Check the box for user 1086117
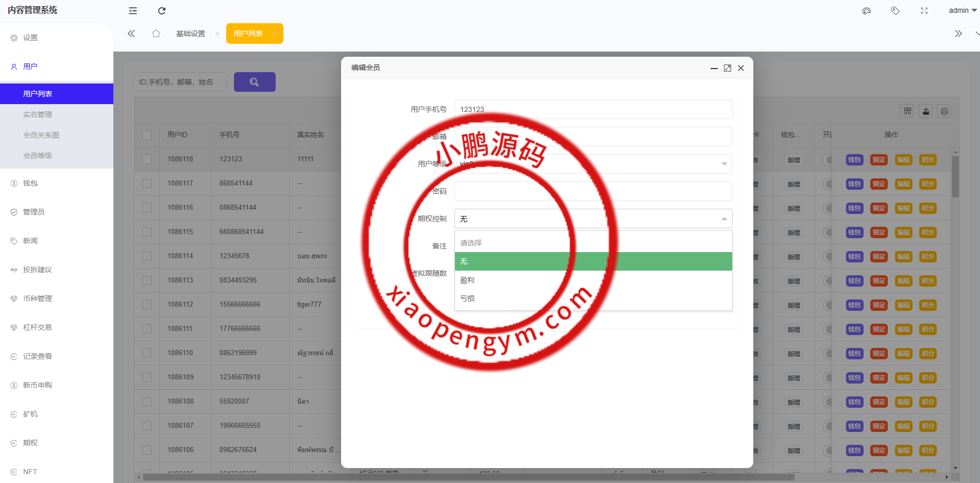Screen dimensions: 980x483 coord(147,184)
